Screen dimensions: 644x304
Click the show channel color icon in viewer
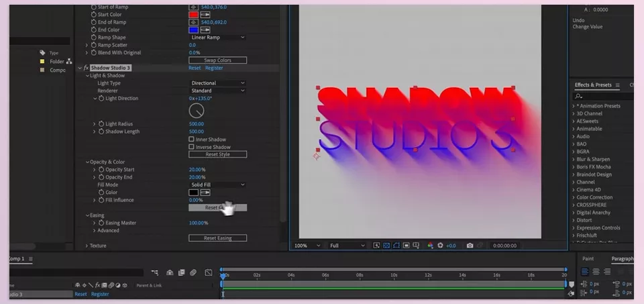click(x=430, y=246)
